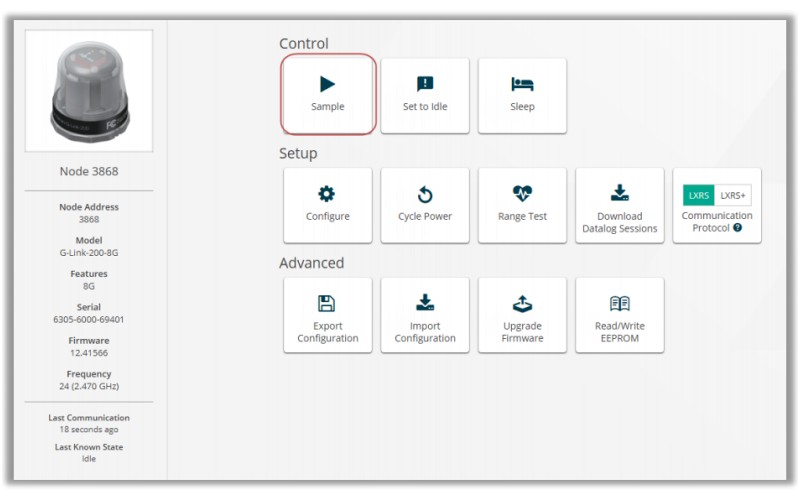Click Communication Protocol help question mark
The height and width of the screenshot is (500, 800).
tap(737, 228)
